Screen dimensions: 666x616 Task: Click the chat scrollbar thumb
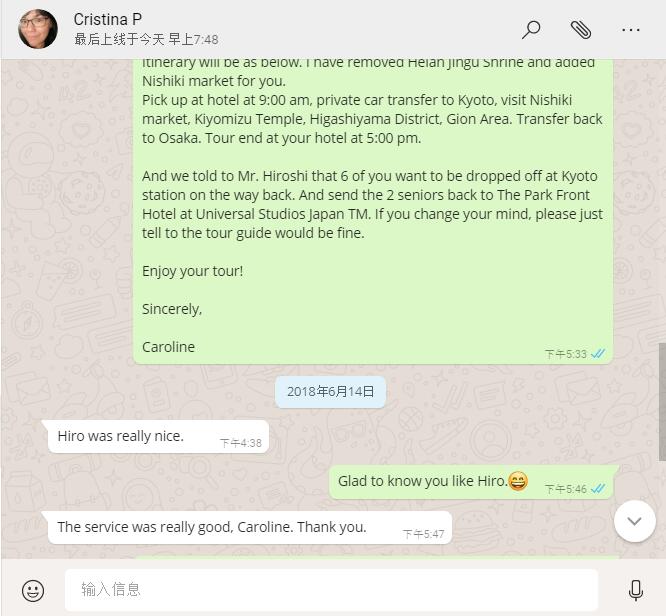click(x=662, y=401)
